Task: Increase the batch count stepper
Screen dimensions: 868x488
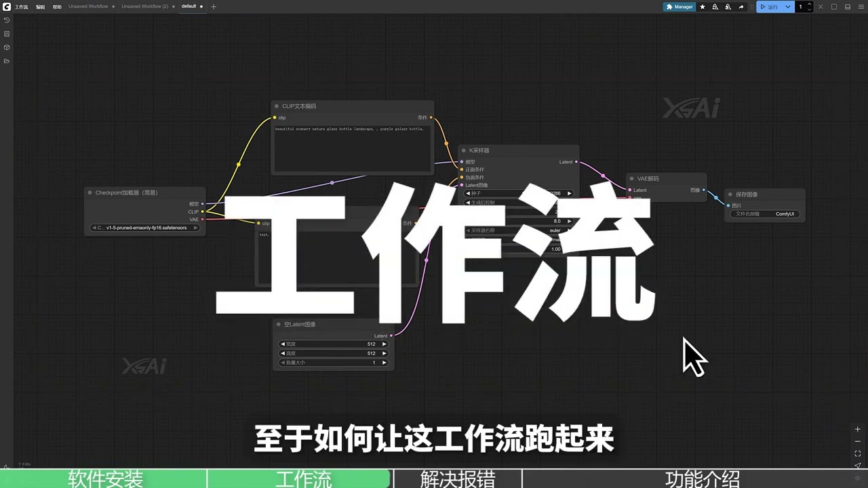Action: (810, 5)
